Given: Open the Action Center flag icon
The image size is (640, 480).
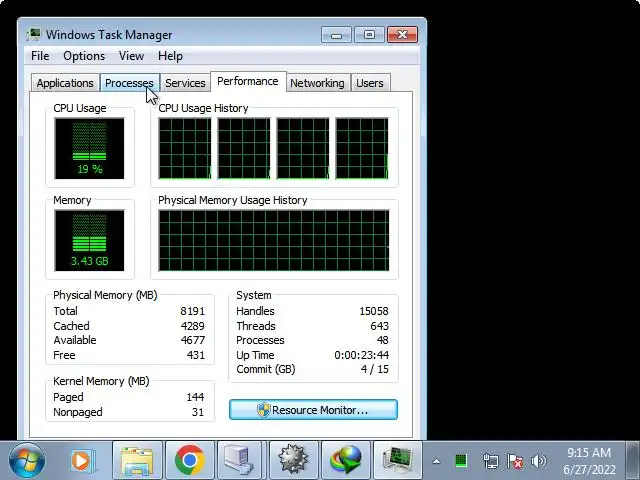Looking at the screenshot, I should tap(515, 462).
